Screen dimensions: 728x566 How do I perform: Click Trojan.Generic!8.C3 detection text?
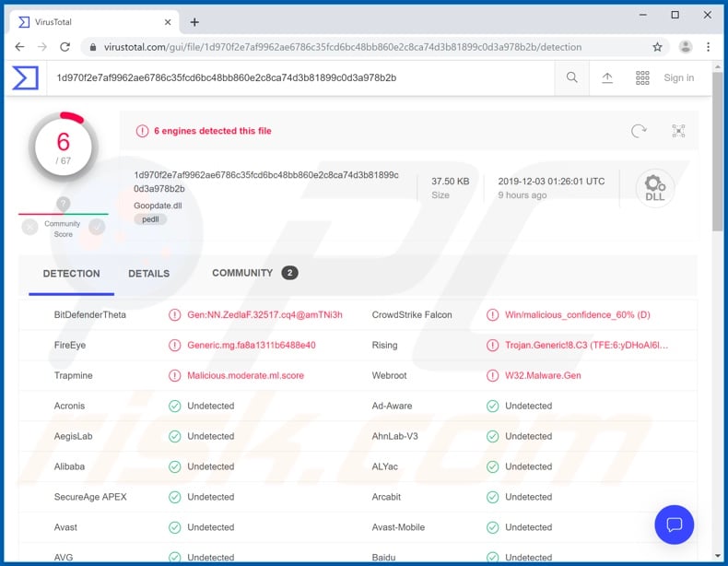[x=586, y=345]
